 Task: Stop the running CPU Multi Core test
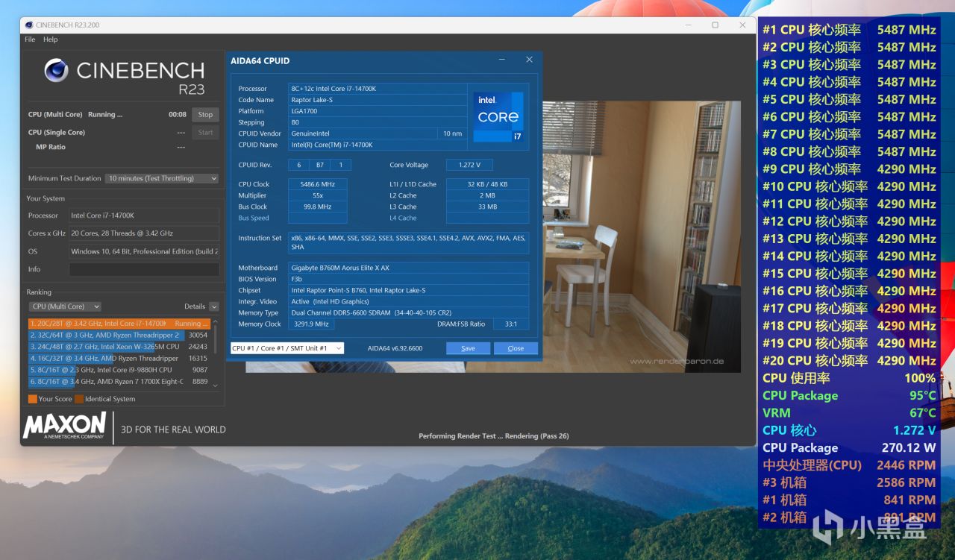click(205, 115)
